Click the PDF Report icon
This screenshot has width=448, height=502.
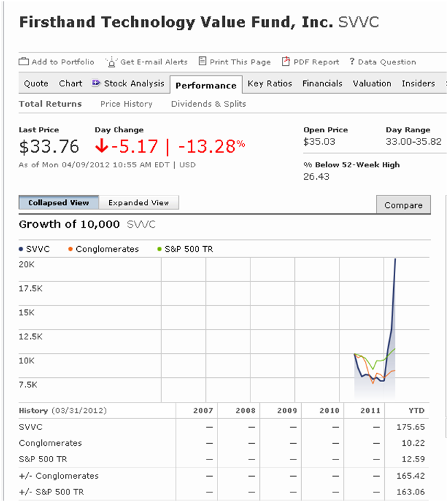[286, 62]
